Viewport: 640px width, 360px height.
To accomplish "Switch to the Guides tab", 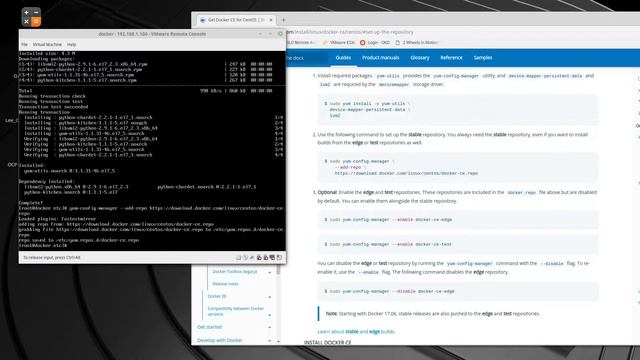I will (x=343, y=58).
